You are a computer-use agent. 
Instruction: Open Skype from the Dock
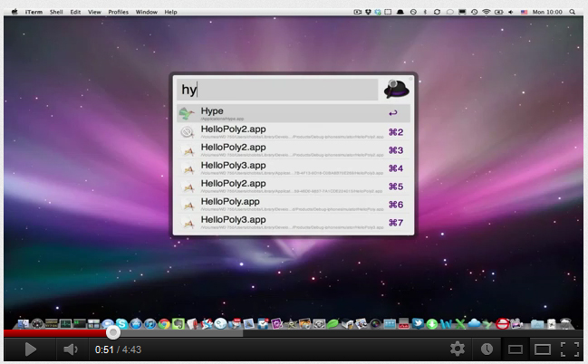[x=122, y=323]
